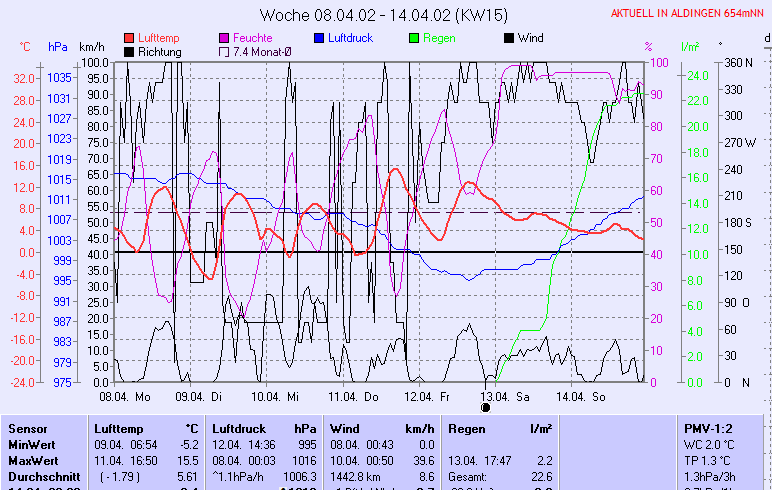Click the black Wind legend square
This screenshot has width=772, height=490.
[x=508, y=38]
